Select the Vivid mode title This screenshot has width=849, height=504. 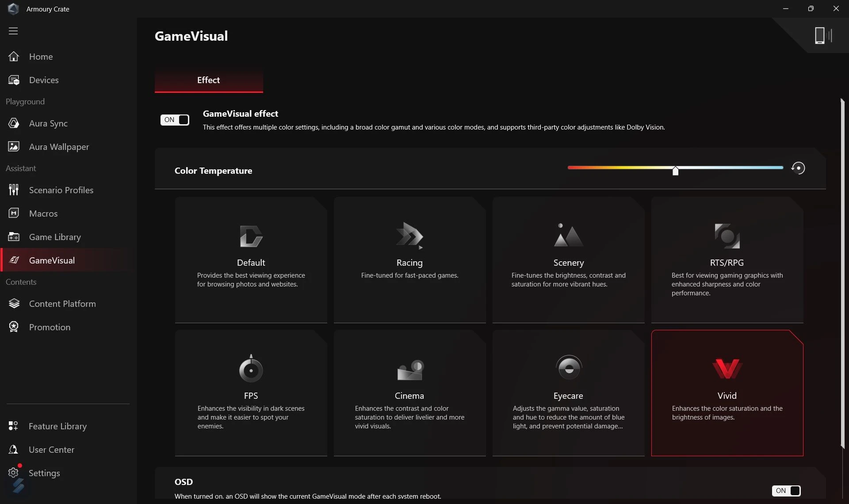pos(727,396)
